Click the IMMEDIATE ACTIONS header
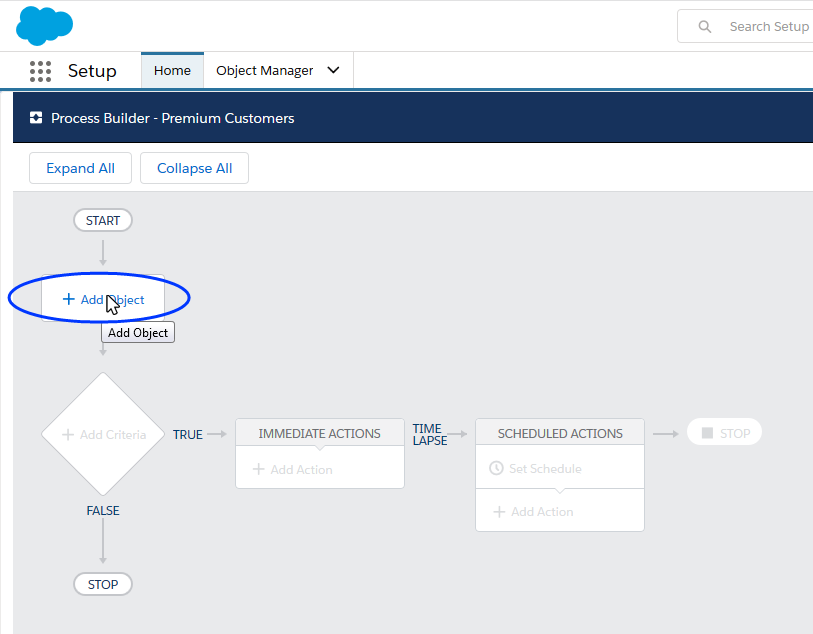This screenshot has height=634, width=813. point(319,433)
